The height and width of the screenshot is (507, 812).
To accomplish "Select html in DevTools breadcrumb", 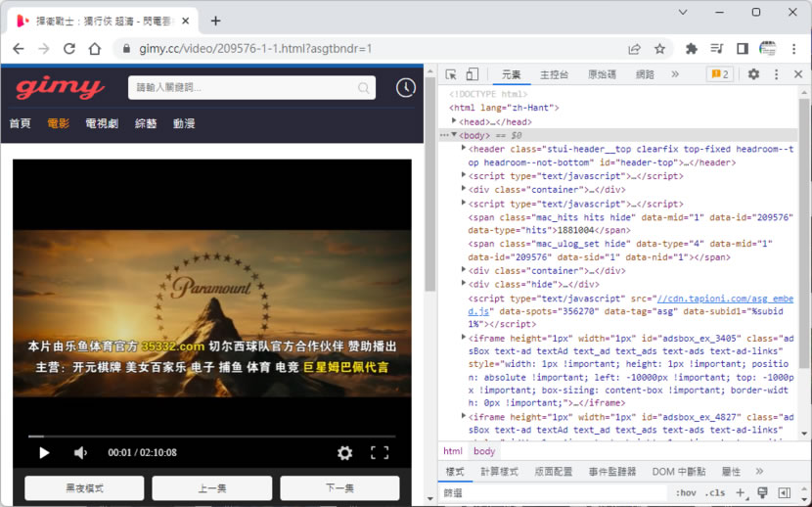I will [x=453, y=451].
